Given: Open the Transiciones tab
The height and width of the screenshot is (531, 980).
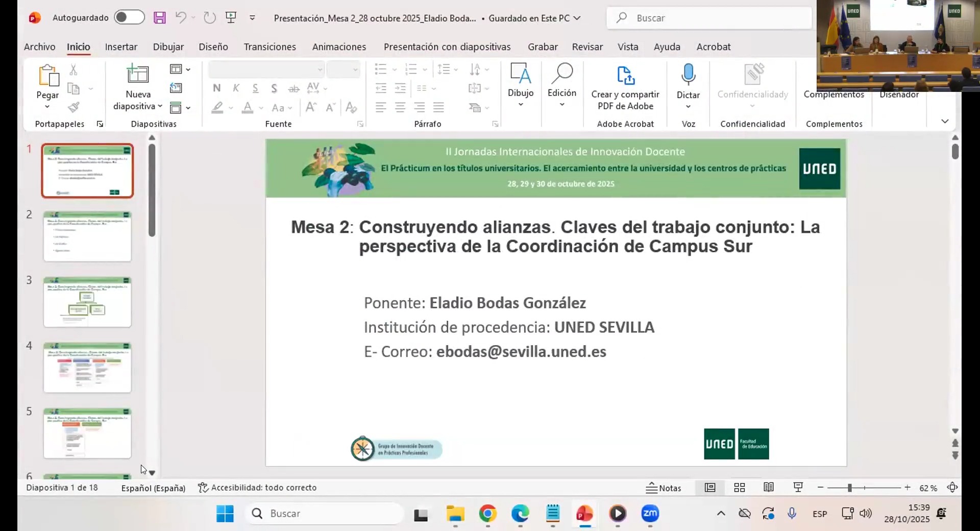Looking at the screenshot, I should pyautogui.click(x=269, y=46).
